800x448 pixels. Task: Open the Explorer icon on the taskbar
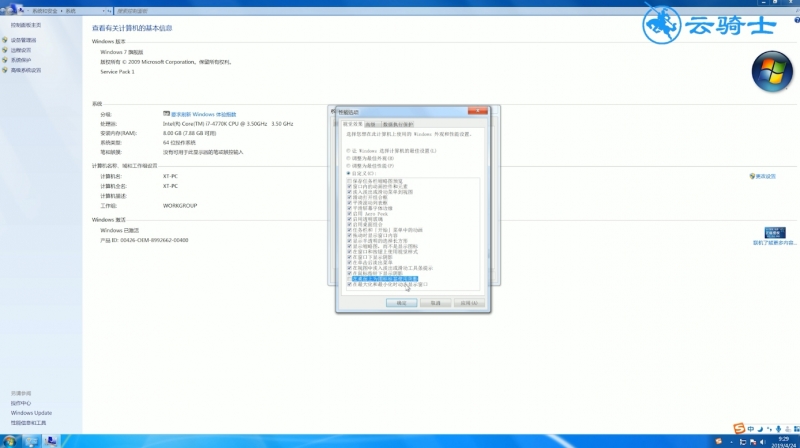click(x=31, y=441)
